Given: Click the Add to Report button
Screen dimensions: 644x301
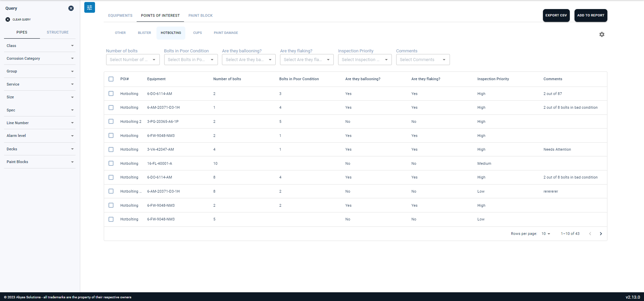Looking at the screenshot, I should pyautogui.click(x=591, y=15).
